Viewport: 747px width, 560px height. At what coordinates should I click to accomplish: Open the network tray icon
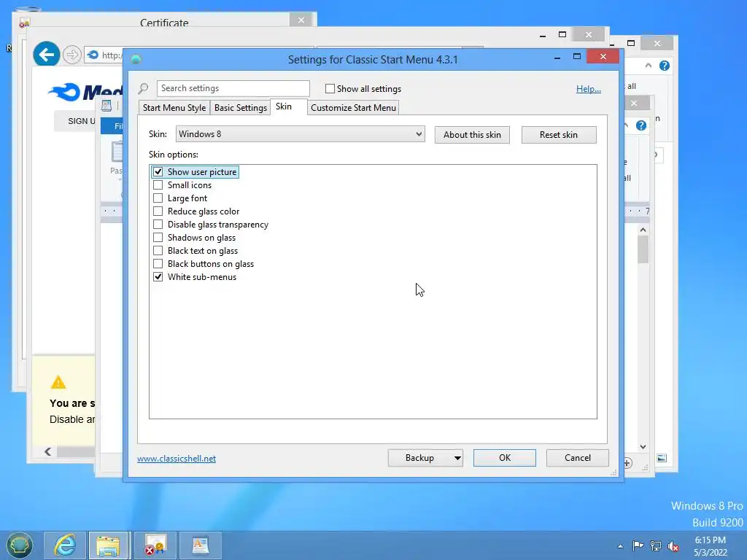click(656, 546)
